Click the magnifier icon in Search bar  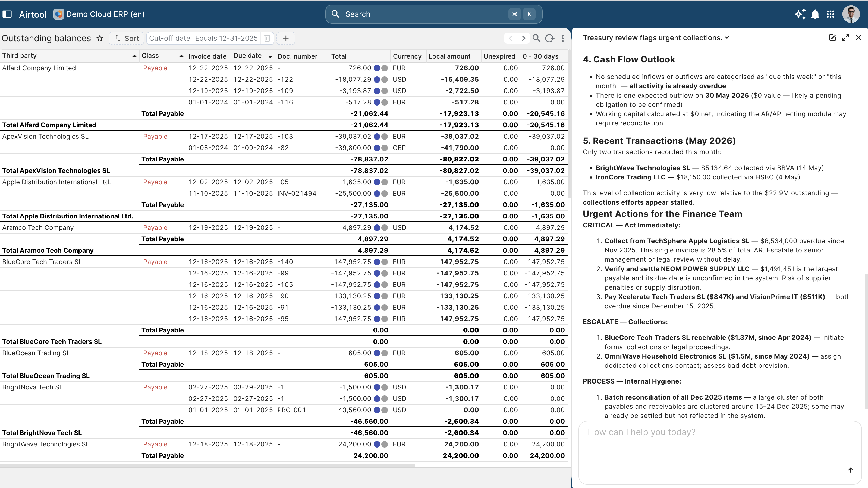335,14
